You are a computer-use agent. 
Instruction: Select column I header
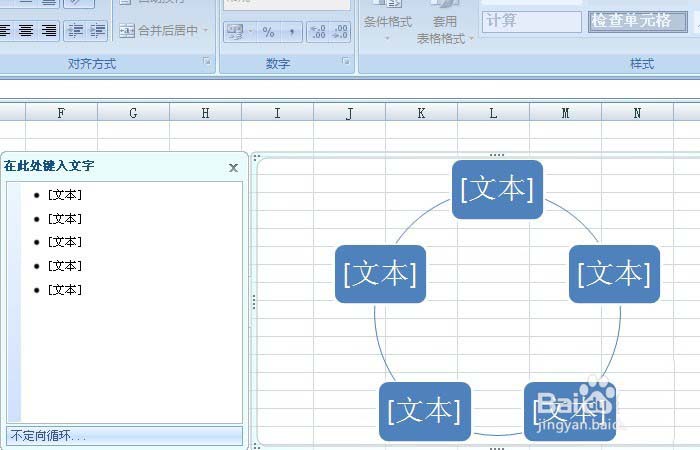click(x=277, y=113)
